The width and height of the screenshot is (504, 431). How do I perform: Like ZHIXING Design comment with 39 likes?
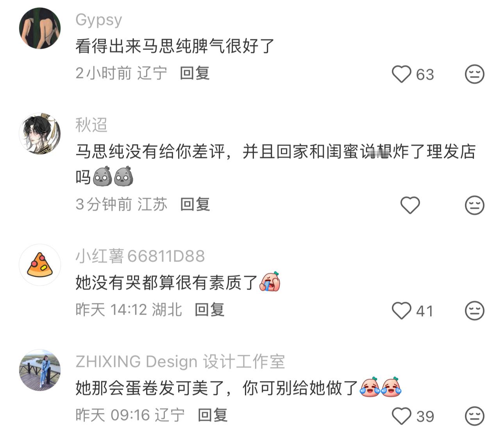coord(402,416)
